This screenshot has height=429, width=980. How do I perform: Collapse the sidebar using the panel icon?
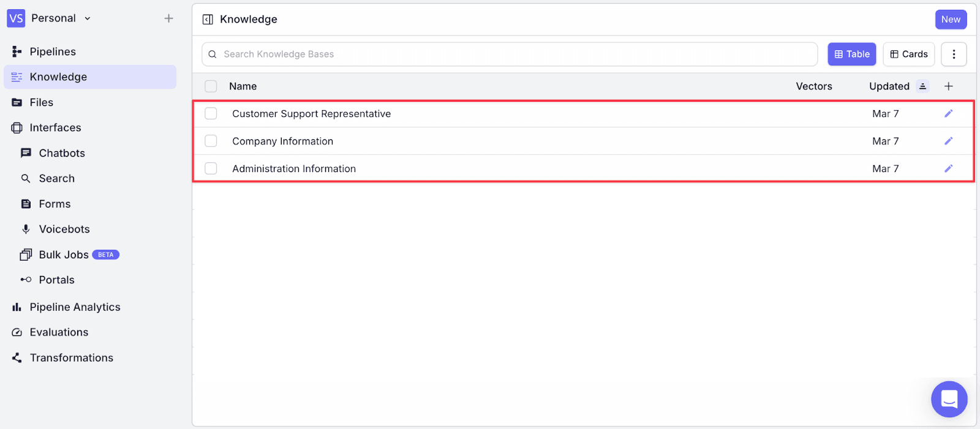coord(208,20)
